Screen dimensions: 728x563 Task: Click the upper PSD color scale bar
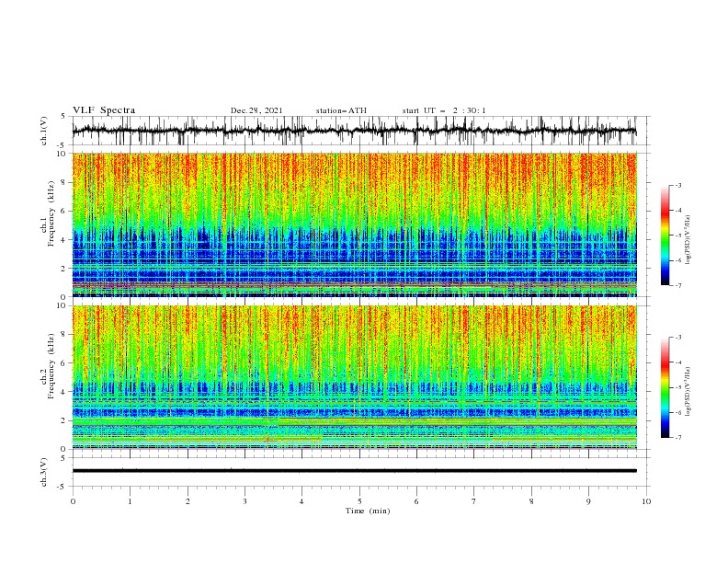[665, 236]
